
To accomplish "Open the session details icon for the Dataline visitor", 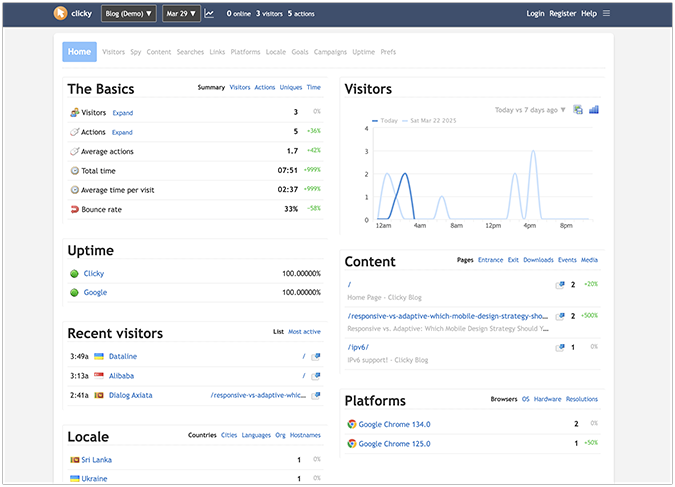I will 316,357.
